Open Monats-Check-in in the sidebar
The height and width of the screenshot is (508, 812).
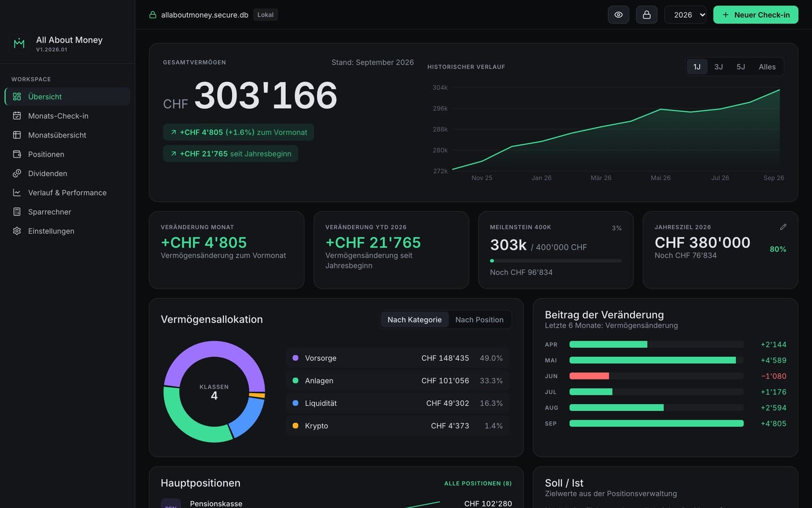[x=67, y=116]
